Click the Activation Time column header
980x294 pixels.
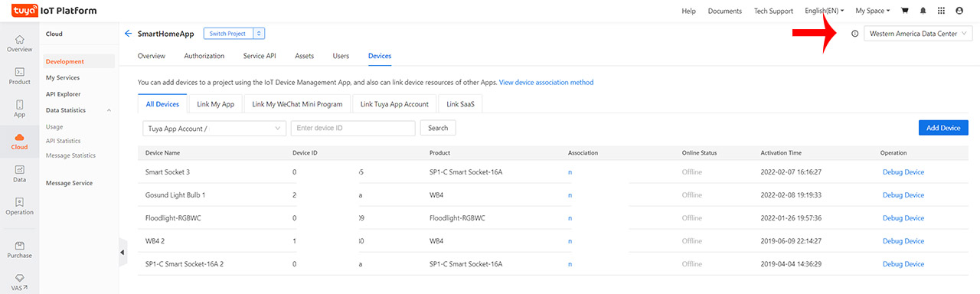tap(781, 153)
